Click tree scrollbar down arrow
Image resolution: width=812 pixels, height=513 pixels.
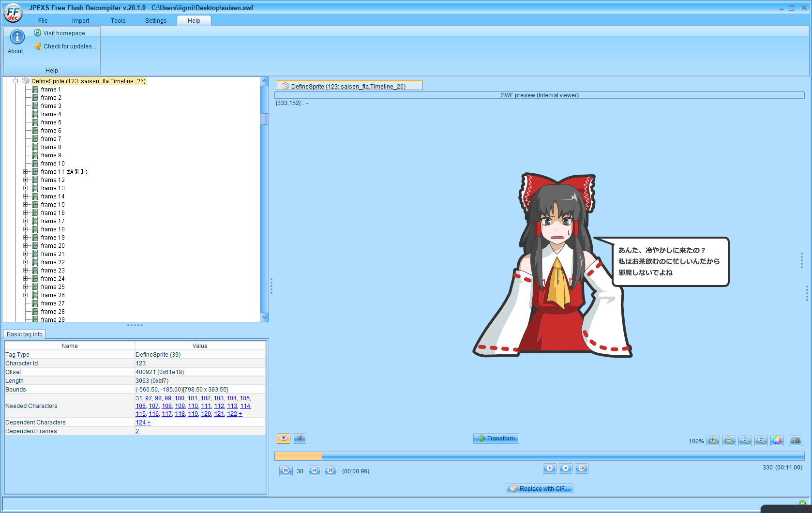264,317
